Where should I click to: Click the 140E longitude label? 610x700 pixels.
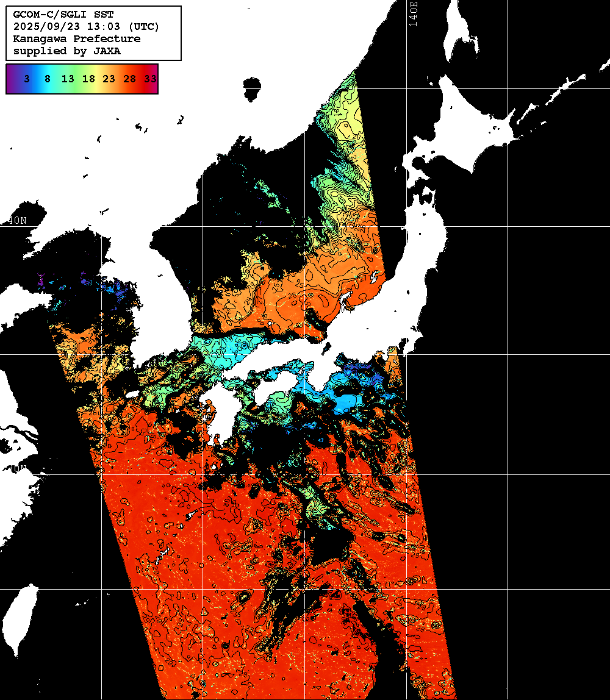tap(414, 13)
